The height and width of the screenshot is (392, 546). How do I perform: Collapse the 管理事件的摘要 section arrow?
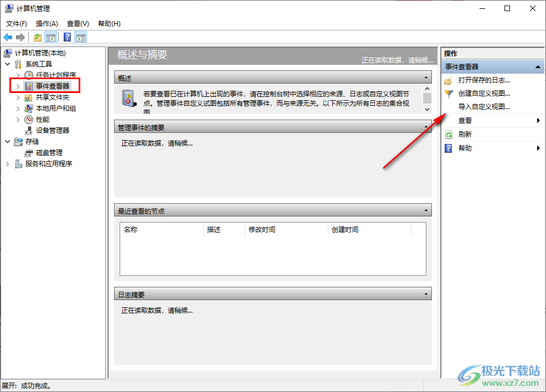click(x=426, y=126)
